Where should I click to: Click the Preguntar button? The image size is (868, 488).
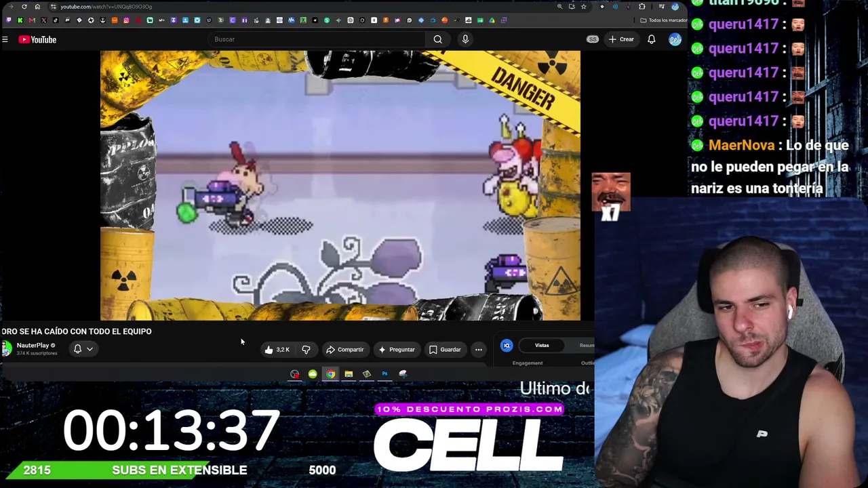[x=397, y=350]
